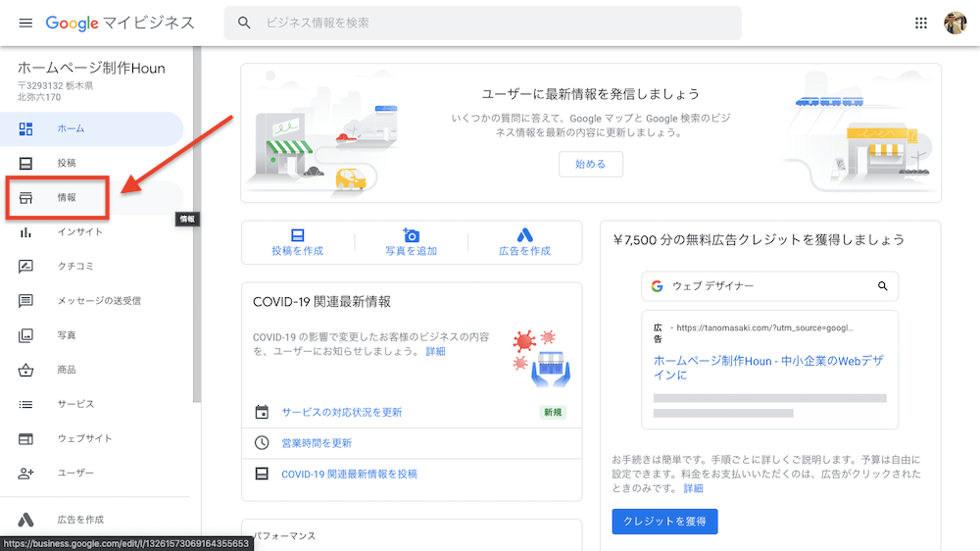
Task: Click the business name ホームページ制作Houn in sidebar
Action: point(91,69)
